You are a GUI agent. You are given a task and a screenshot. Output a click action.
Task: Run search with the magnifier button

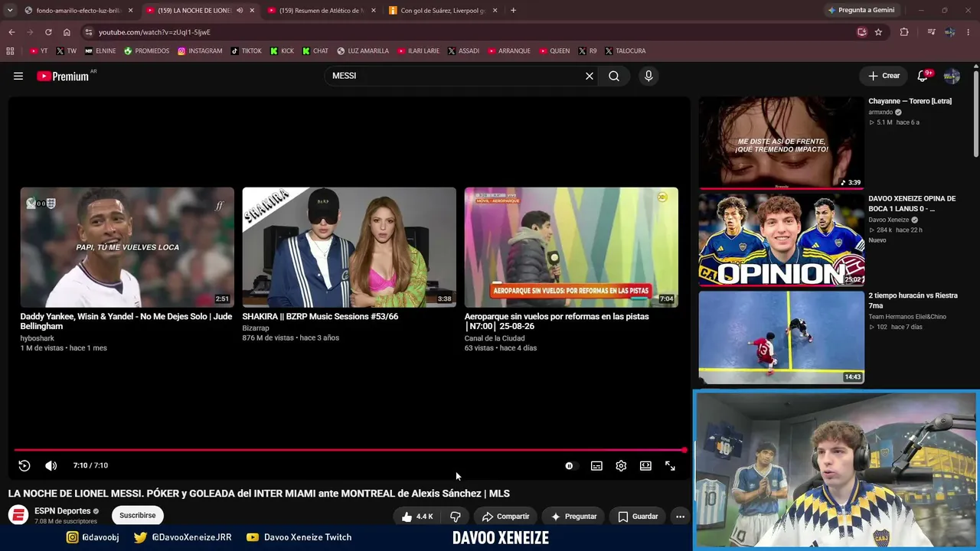pyautogui.click(x=614, y=76)
